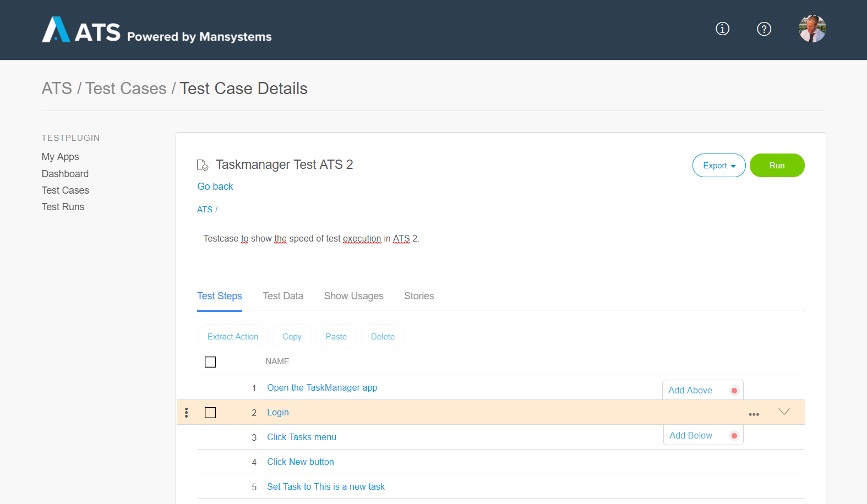Click the Delete button
Viewport: 867px width, 504px height.
click(383, 336)
